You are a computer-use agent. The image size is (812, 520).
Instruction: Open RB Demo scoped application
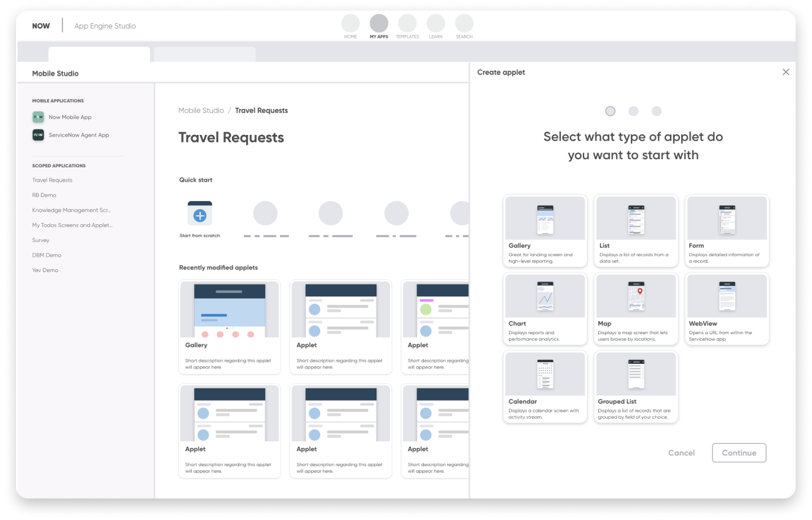coord(44,195)
